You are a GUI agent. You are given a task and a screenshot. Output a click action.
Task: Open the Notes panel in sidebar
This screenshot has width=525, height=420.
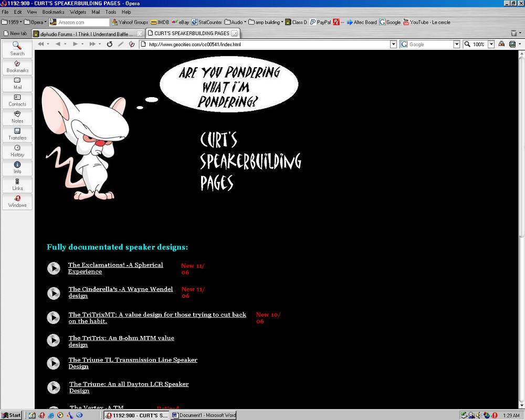tap(17, 117)
